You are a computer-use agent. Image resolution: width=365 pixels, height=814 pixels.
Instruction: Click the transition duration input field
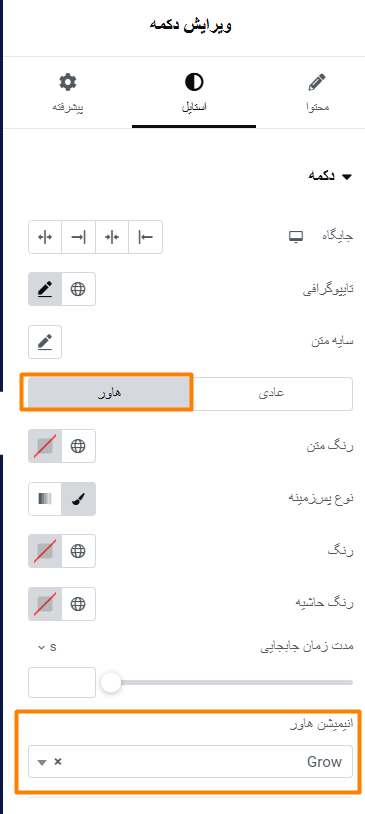click(62, 683)
